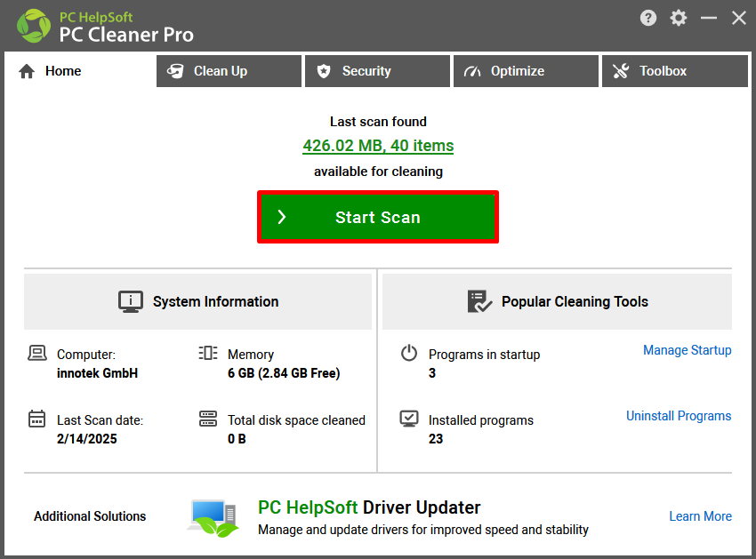
Task: Click the Installed programs label
Action: [x=480, y=420]
